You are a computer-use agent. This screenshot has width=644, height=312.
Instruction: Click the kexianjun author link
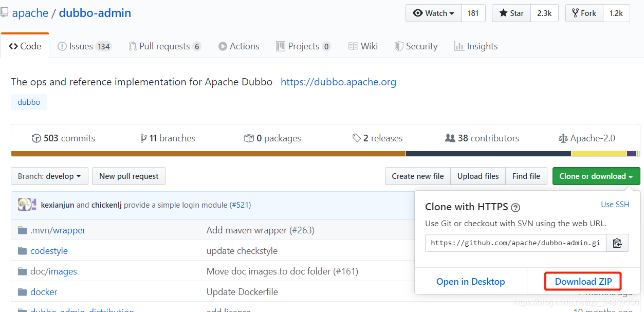coord(58,205)
